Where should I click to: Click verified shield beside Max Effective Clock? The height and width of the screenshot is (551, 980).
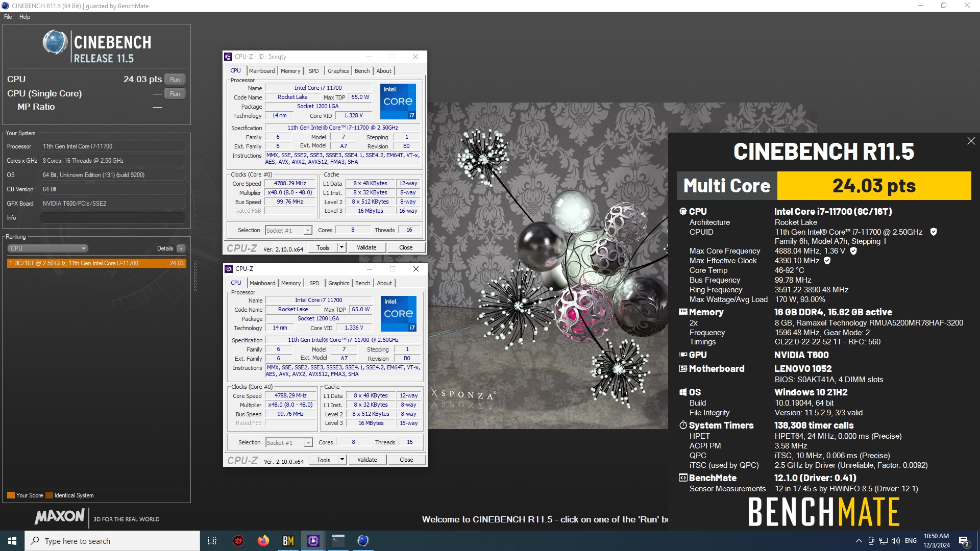(827, 260)
